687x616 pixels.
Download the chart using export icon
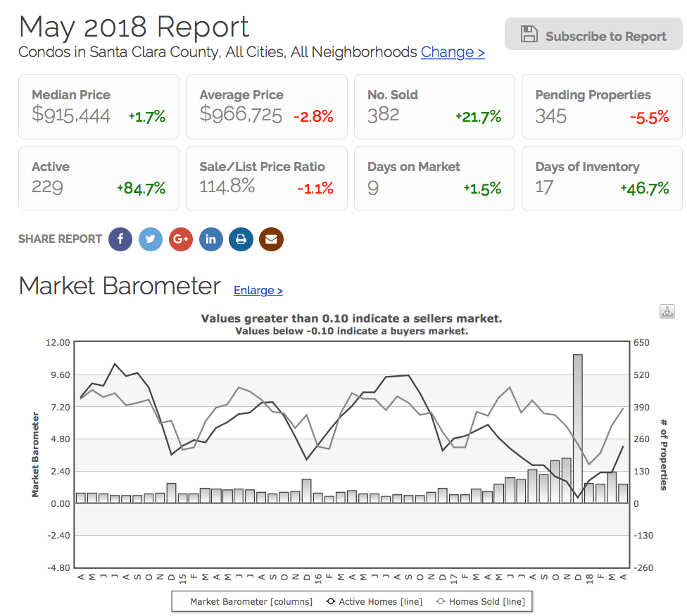[667, 311]
